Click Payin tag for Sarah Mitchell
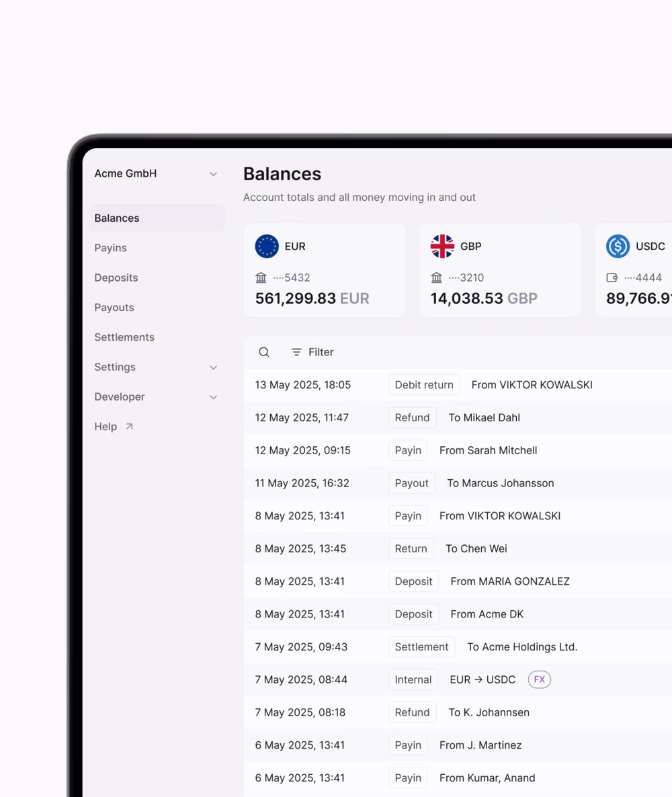This screenshot has width=672, height=797. [x=408, y=450]
